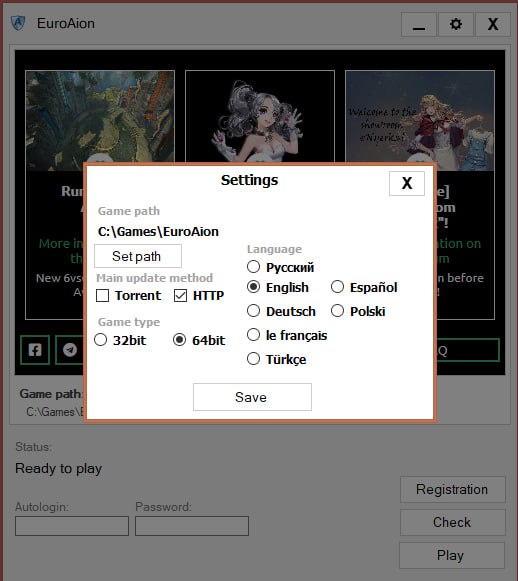The height and width of the screenshot is (581, 518).
Task: Choose Deutsch language option
Action: pyautogui.click(x=253, y=311)
